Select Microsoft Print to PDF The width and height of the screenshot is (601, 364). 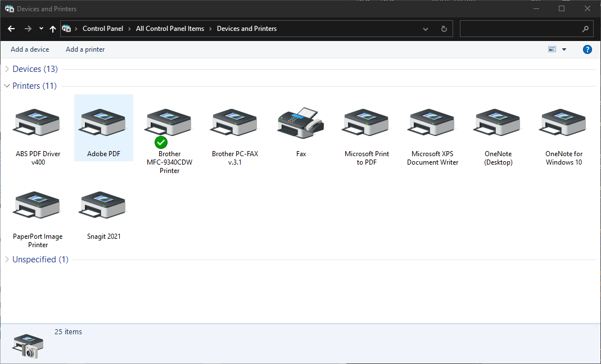[x=366, y=122]
